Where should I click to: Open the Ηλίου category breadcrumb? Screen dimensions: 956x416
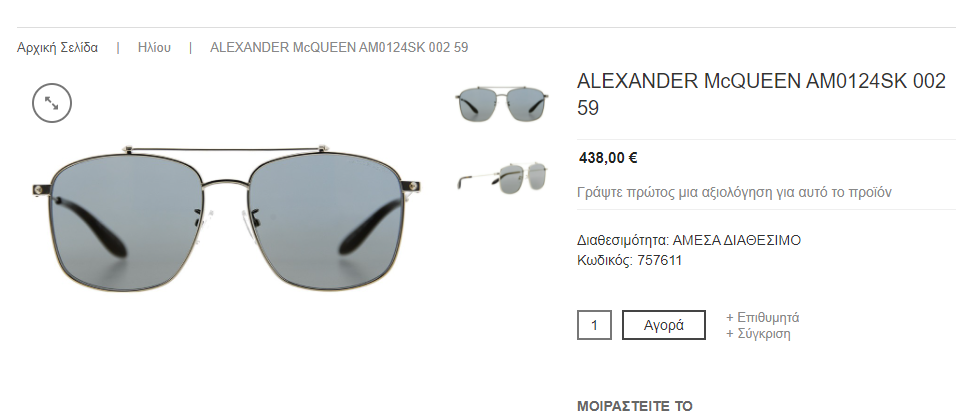(x=154, y=48)
